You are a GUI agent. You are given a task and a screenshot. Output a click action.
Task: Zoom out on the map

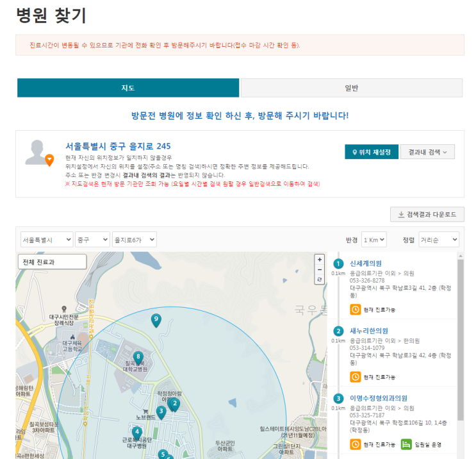(x=319, y=269)
